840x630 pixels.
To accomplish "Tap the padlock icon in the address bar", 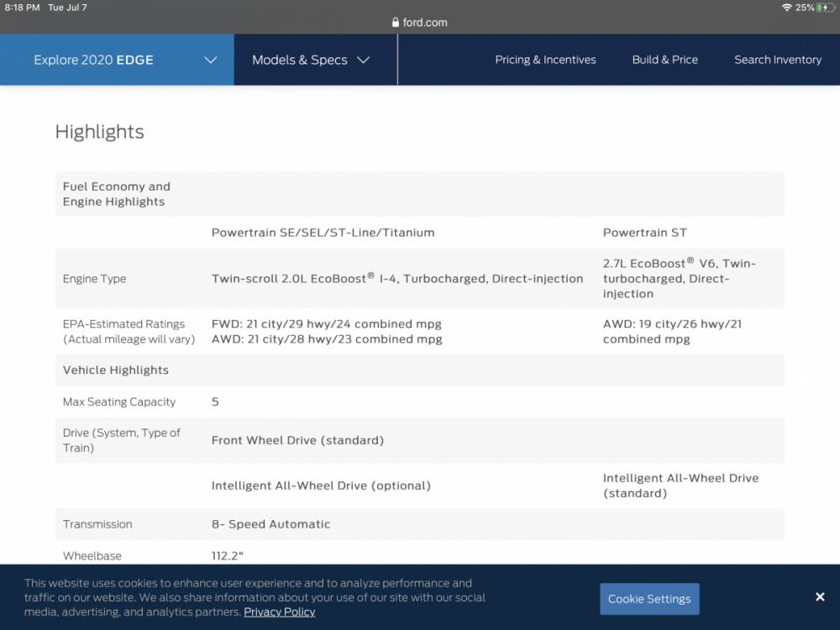I will 396,23.
